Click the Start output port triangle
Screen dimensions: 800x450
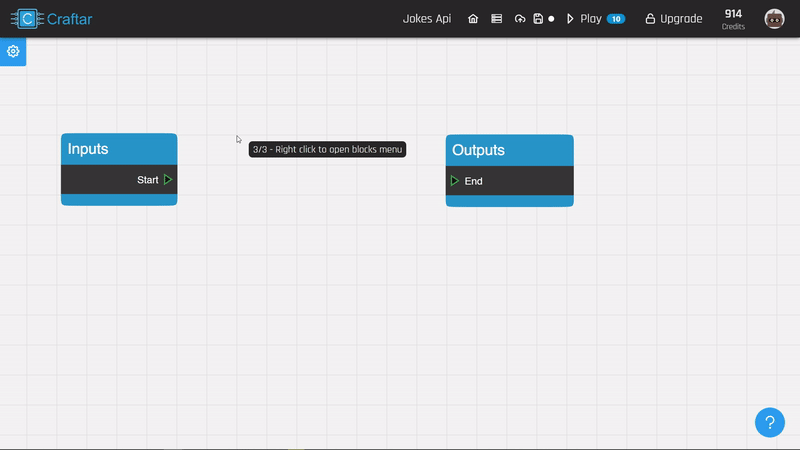pyautogui.click(x=168, y=180)
